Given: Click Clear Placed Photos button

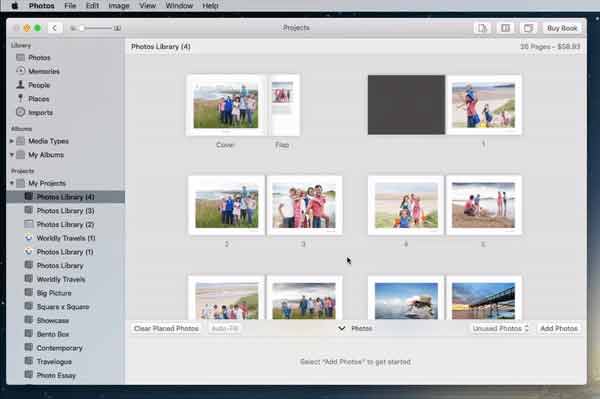Looking at the screenshot, I should point(166,329).
